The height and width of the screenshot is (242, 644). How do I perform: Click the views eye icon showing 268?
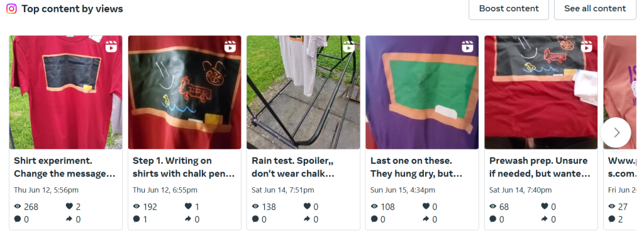pos(17,207)
